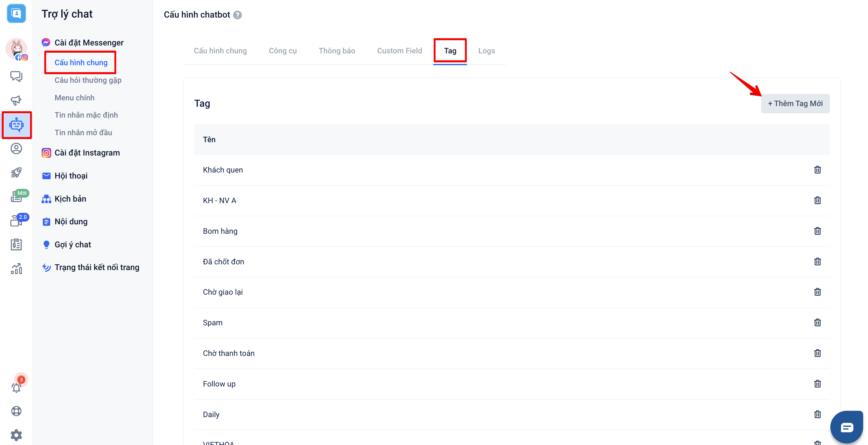Click the conversations chat bubble sidebar icon
Viewport: 868px width, 445px height.
(16, 76)
